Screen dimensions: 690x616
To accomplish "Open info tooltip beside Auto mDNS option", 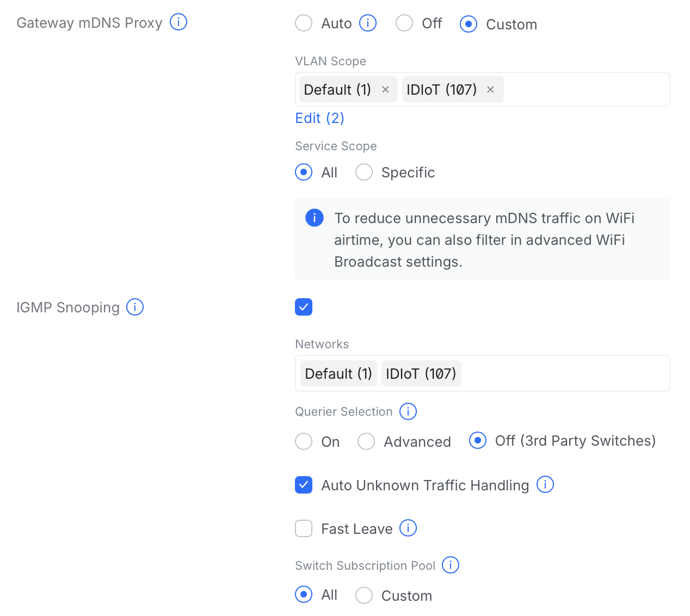I will tap(368, 23).
